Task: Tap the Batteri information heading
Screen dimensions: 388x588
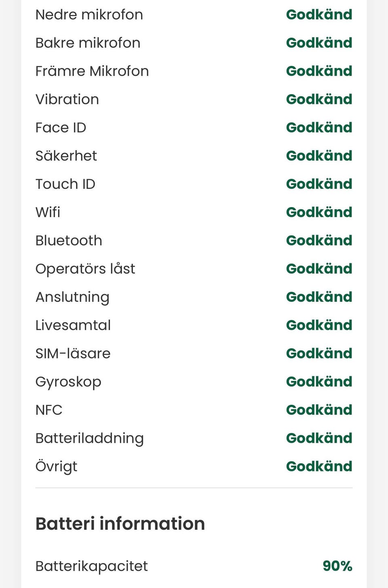Action: tap(120, 524)
